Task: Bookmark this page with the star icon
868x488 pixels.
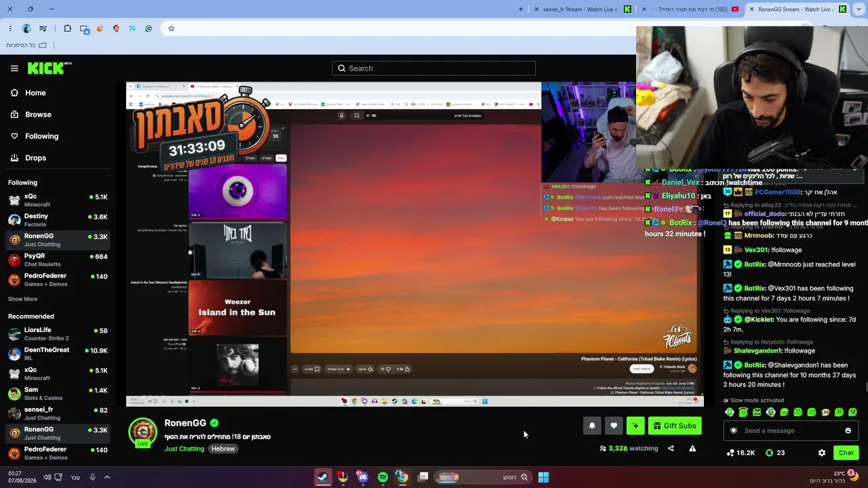Action: click(171, 28)
